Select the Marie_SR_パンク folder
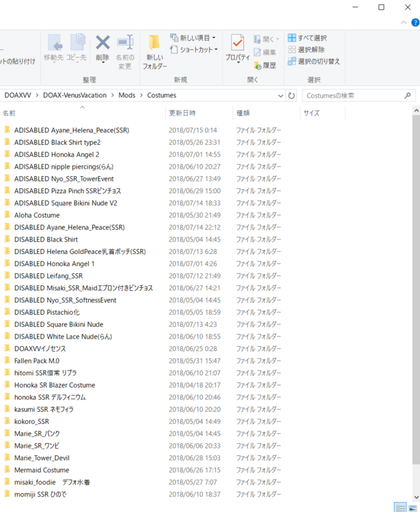Image resolution: width=420 pixels, height=512 pixels. pyautogui.click(x=38, y=433)
